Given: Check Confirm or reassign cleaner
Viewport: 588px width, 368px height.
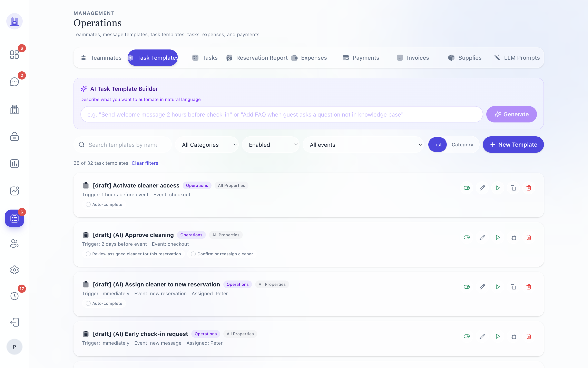Looking at the screenshot, I should 193,254.
